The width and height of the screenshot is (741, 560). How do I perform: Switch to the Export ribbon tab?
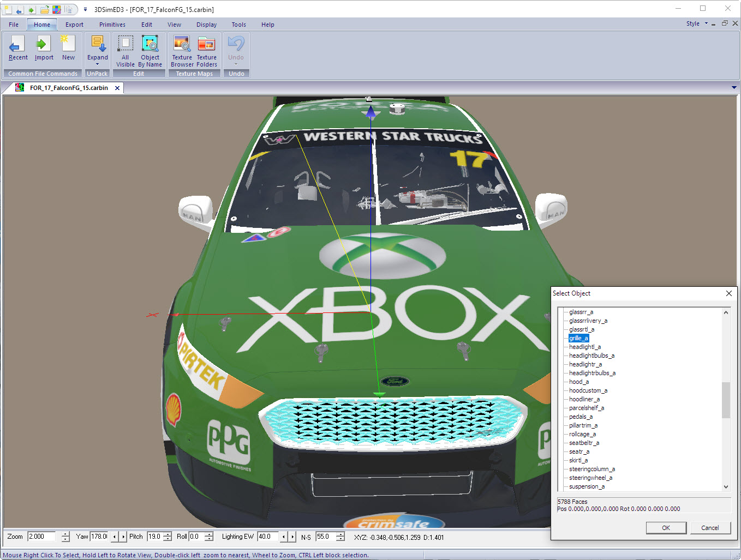coord(74,25)
